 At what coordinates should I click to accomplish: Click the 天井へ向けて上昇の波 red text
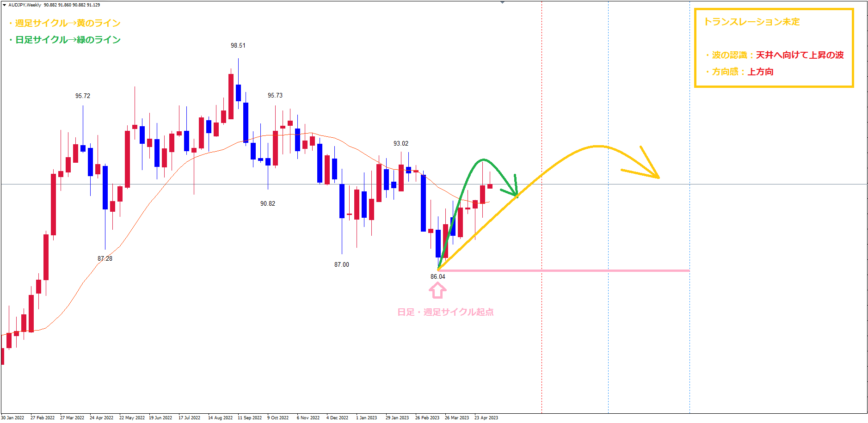point(800,55)
